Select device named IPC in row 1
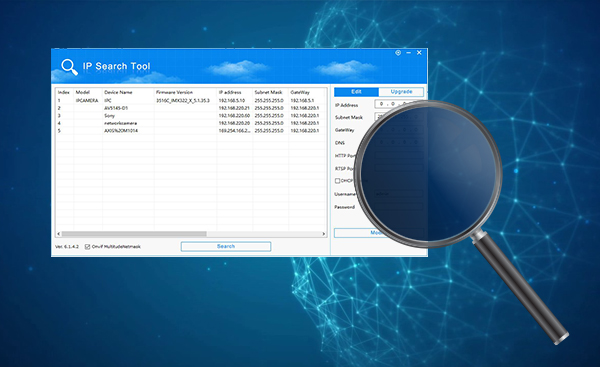This screenshot has width=600, height=367. (108, 101)
